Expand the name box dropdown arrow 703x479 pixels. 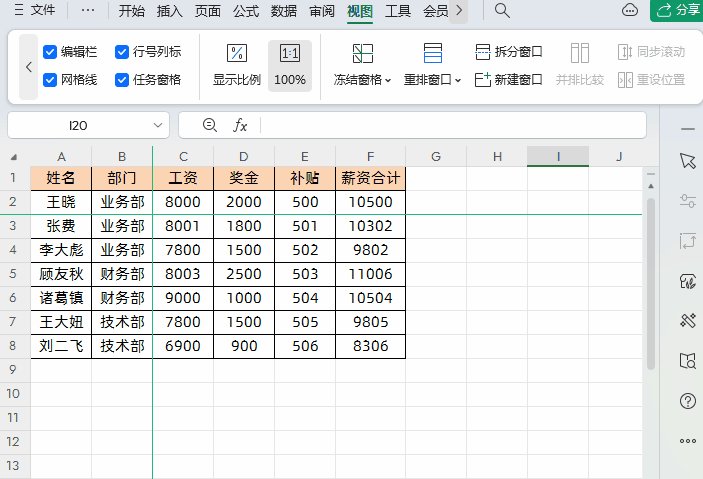coord(158,126)
